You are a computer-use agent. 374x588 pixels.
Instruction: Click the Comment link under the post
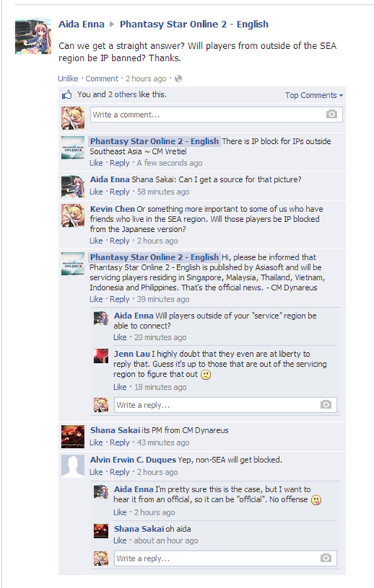point(102,78)
